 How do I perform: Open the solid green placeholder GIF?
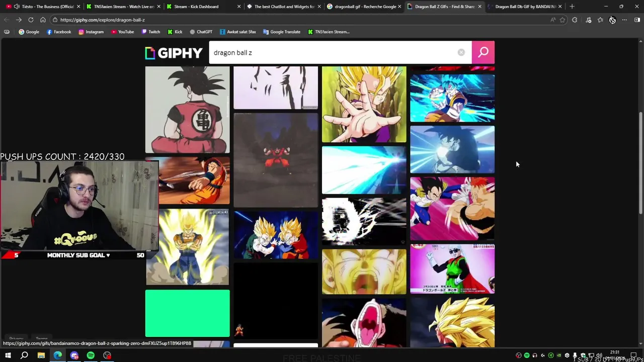[187, 313]
